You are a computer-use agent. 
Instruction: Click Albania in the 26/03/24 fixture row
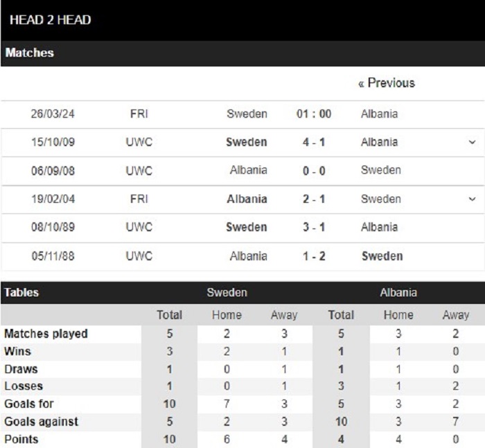click(x=379, y=114)
